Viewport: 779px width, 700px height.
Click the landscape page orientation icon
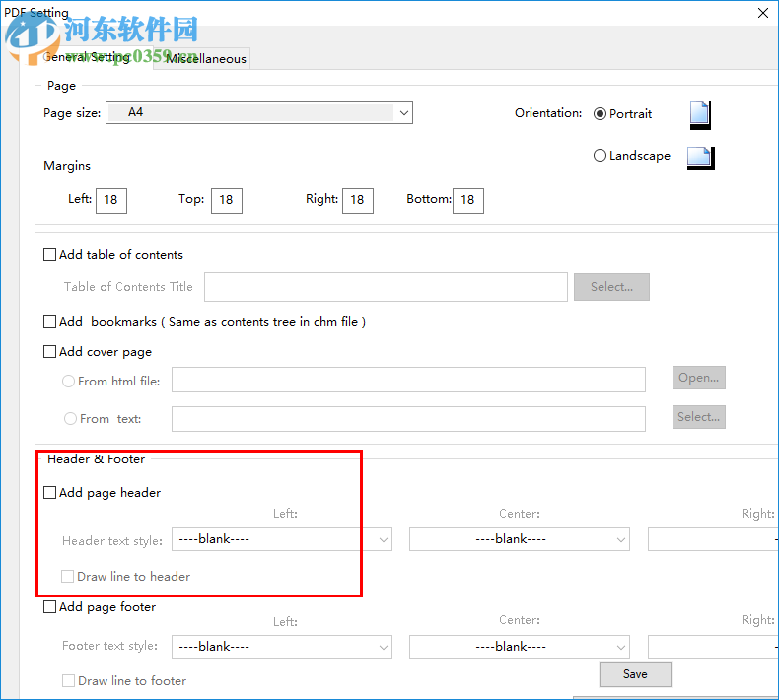click(700, 158)
